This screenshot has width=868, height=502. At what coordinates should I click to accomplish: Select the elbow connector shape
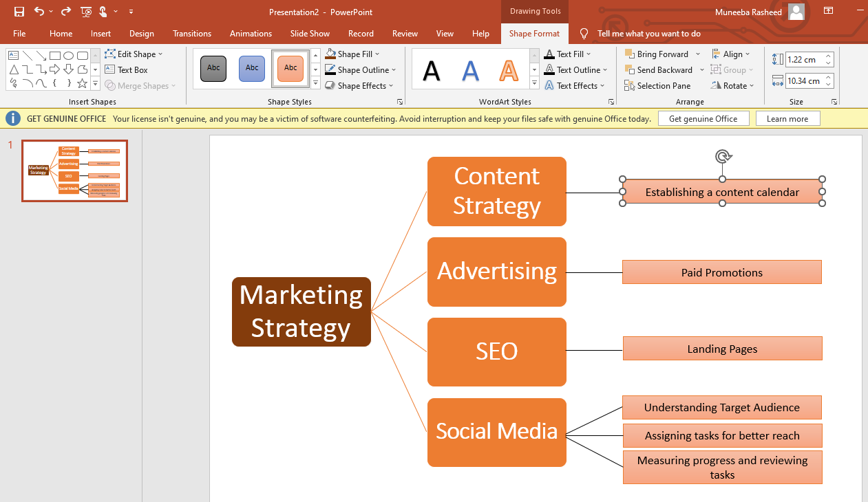click(28, 69)
